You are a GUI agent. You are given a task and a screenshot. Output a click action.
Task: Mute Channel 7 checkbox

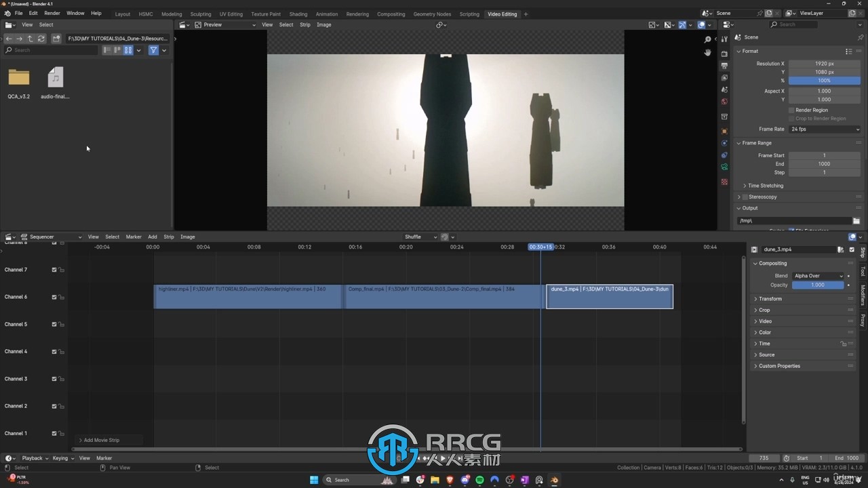pos(54,270)
